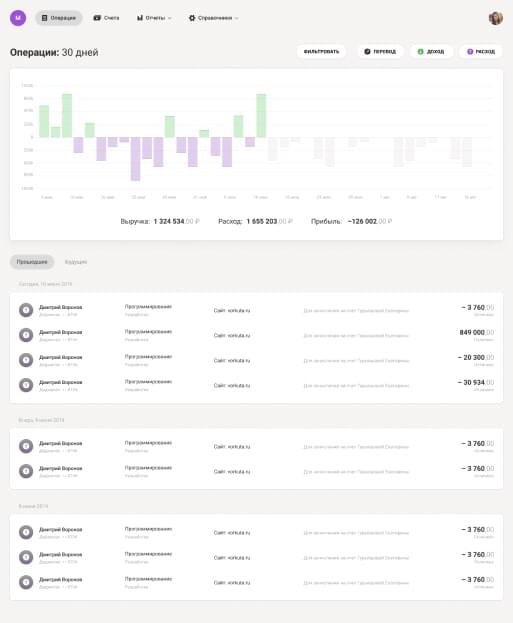Click the gray comment text in the 849 000 row
513x623 pixels.
tap(356, 336)
